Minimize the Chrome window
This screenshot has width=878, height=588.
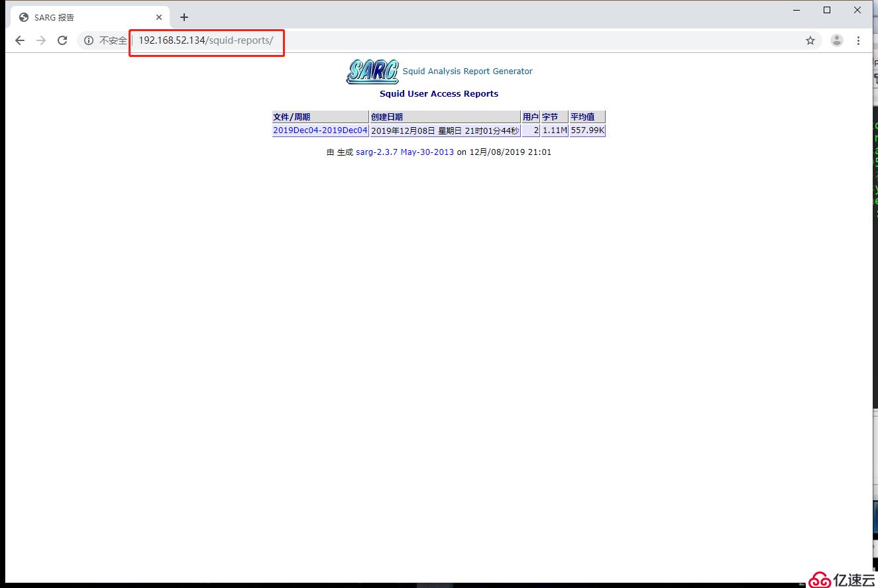click(x=798, y=10)
